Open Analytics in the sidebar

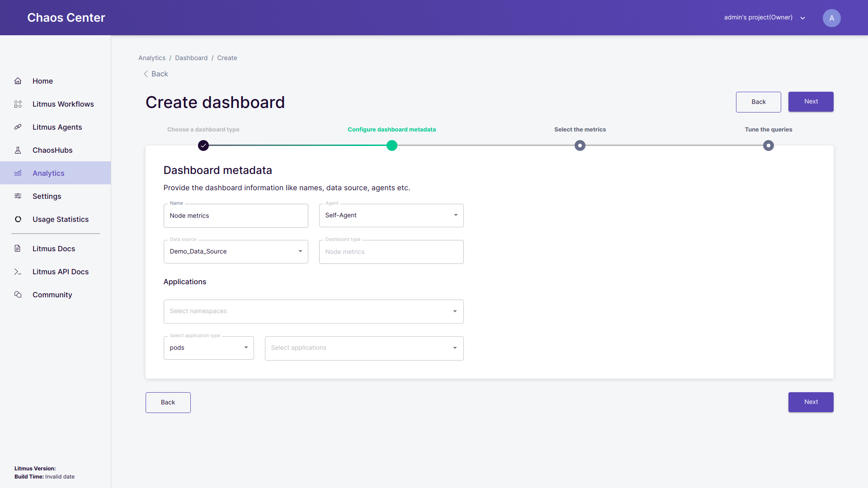pos(48,173)
